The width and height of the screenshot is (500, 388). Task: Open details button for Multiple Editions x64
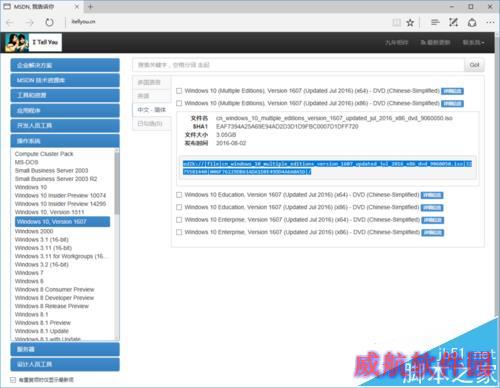pos(452,91)
